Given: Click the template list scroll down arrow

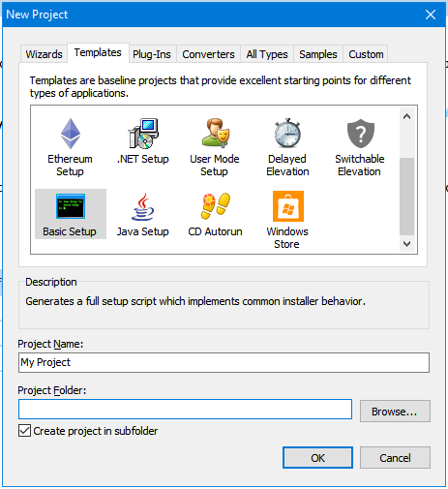Looking at the screenshot, I should [x=407, y=244].
